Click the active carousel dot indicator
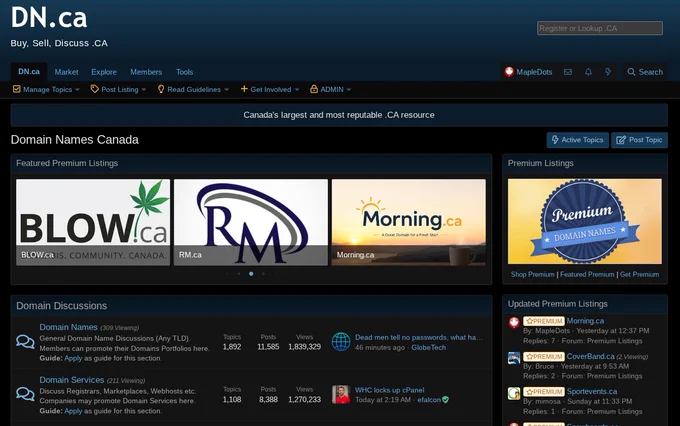 tap(251, 274)
